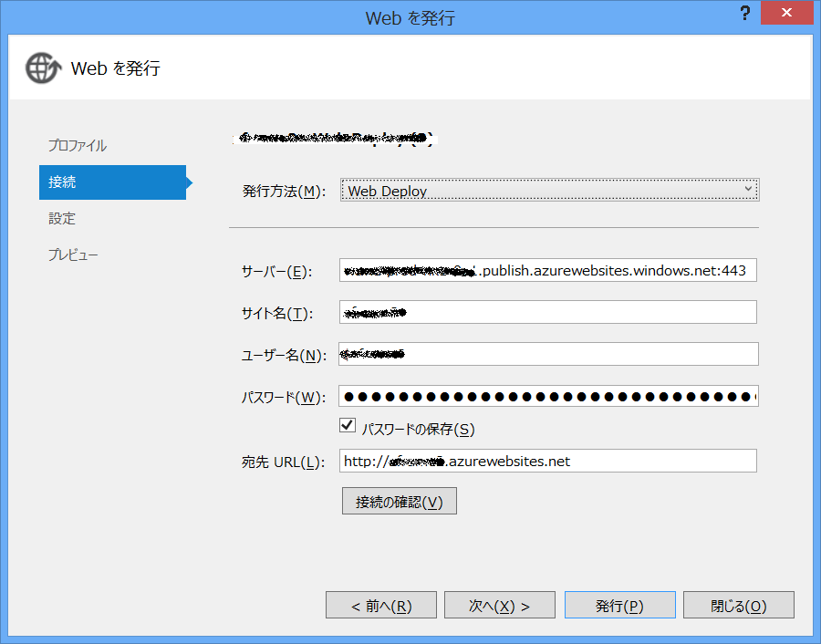Select the 宛先 URL destination field
The width and height of the screenshot is (821, 644).
547,461
